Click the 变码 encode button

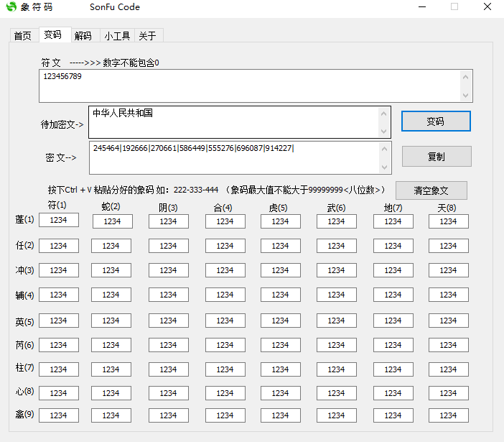point(436,121)
